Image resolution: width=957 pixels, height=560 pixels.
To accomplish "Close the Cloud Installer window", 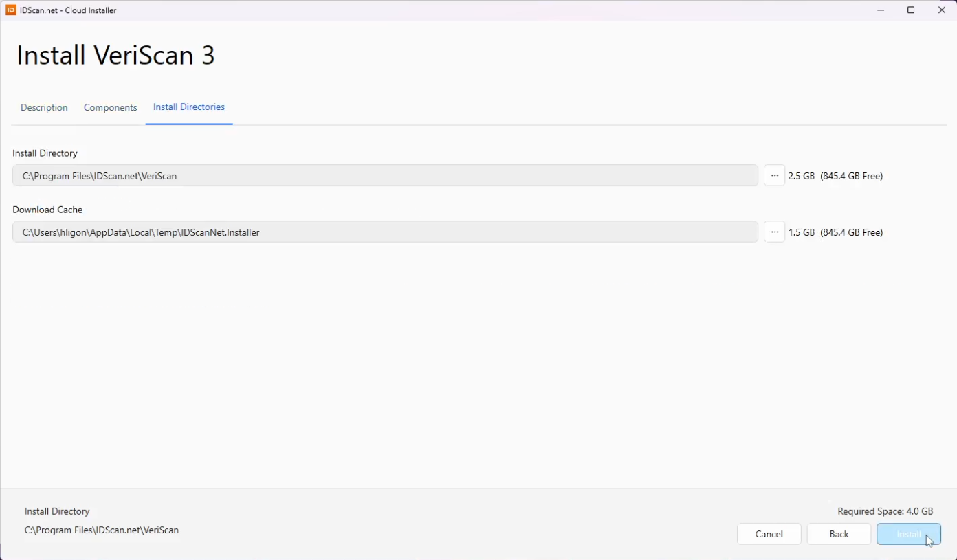I will (942, 10).
